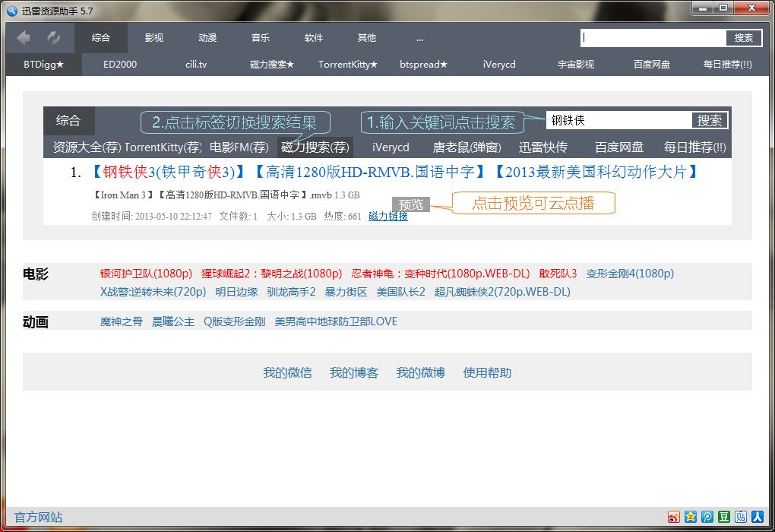This screenshot has height=532, width=775.
Task: Switch to the 音乐 category tab
Action: click(x=260, y=36)
